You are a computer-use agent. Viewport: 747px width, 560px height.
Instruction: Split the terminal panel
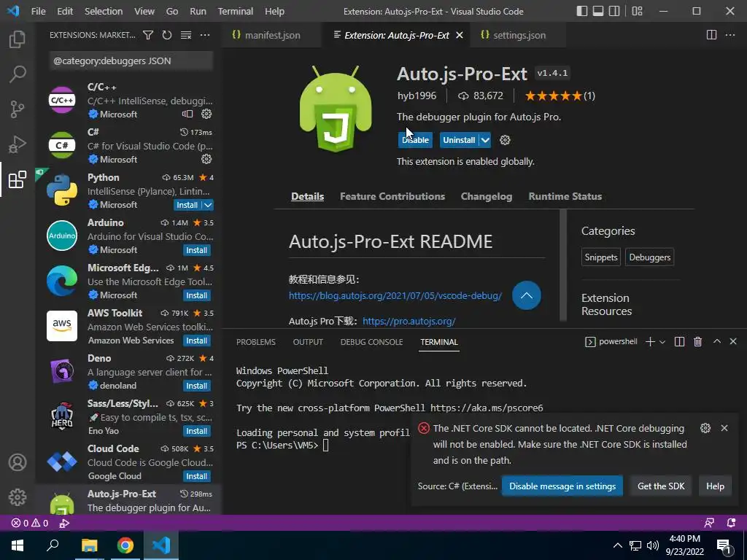(x=680, y=341)
